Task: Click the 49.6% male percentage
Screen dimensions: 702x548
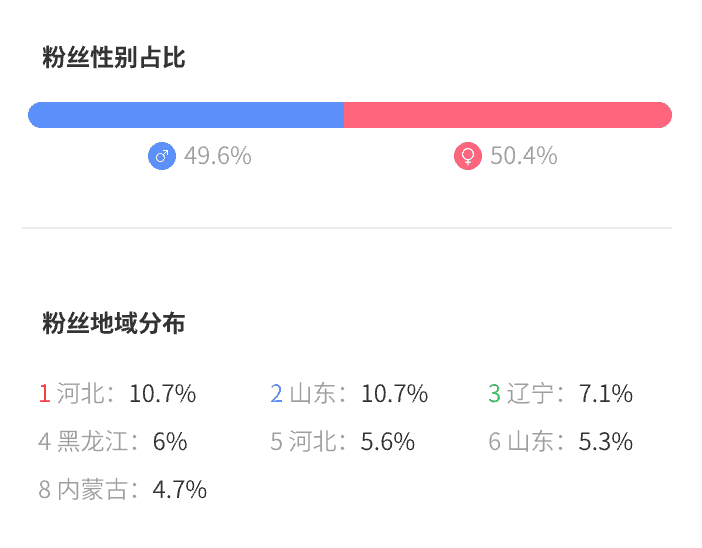Action: [218, 157]
